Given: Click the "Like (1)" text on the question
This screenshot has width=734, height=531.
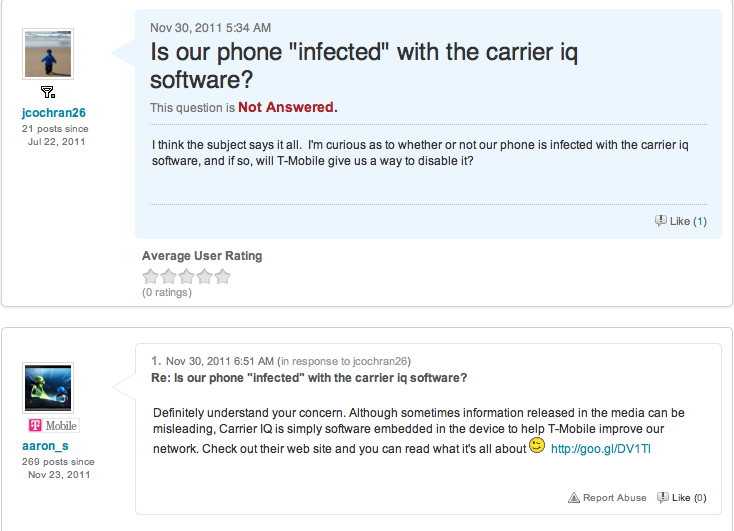Looking at the screenshot, I should pyautogui.click(x=688, y=221).
